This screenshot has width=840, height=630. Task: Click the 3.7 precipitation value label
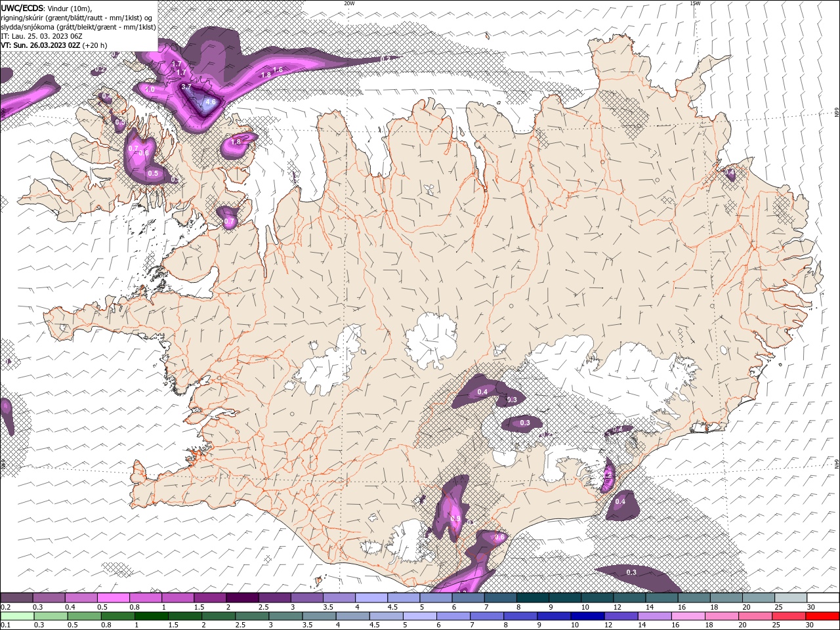pos(186,87)
